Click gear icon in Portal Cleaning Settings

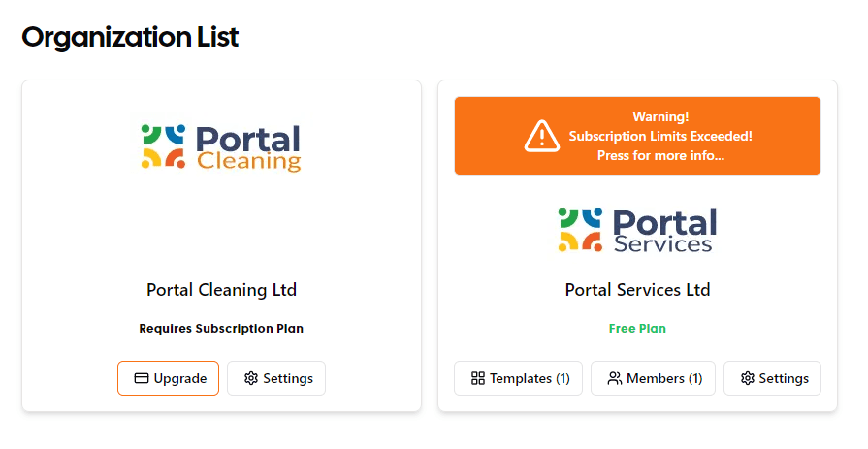tap(251, 378)
